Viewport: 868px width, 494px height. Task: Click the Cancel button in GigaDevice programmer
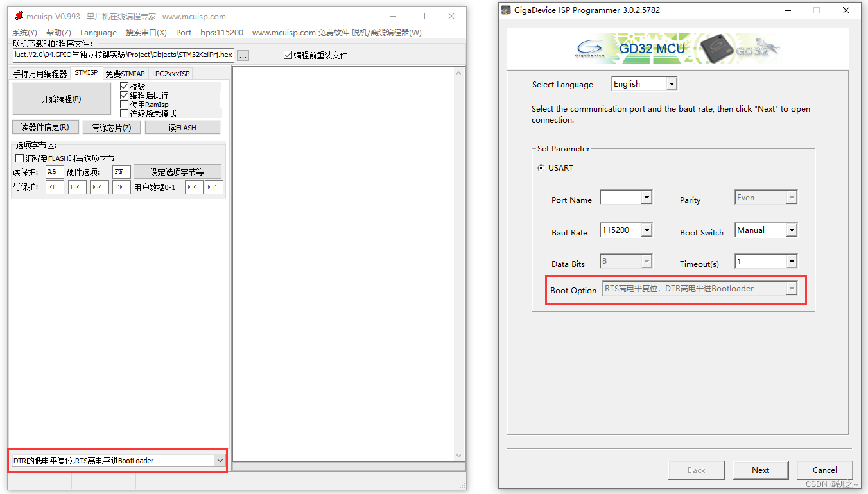click(x=825, y=470)
